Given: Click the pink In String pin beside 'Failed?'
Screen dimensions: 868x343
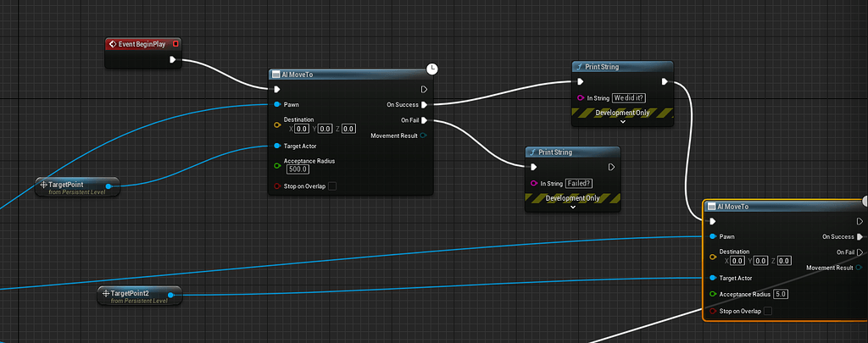Looking at the screenshot, I should (x=533, y=183).
